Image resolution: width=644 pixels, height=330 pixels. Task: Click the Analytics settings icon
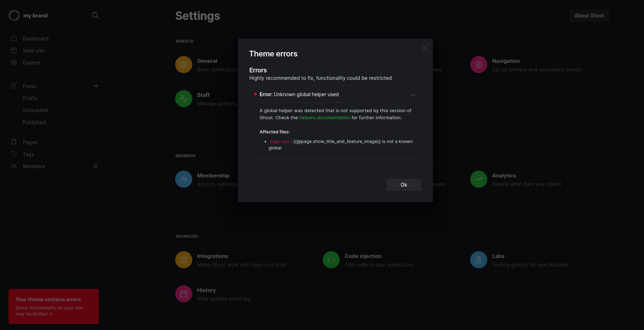[478, 179]
